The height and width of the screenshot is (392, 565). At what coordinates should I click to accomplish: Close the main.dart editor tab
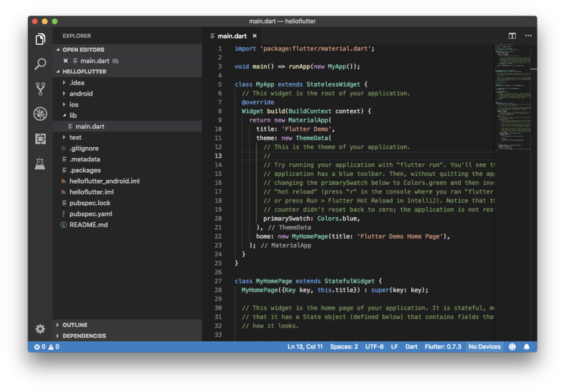tap(254, 36)
